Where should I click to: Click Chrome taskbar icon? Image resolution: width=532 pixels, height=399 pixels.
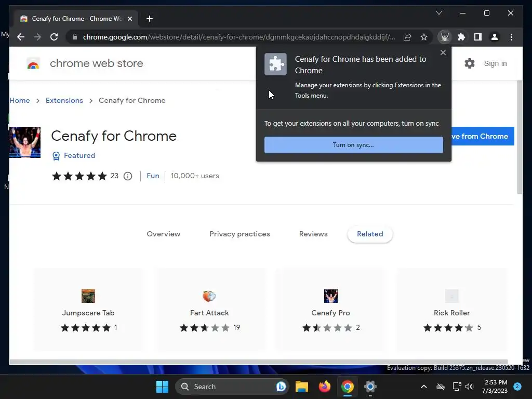click(348, 387)
